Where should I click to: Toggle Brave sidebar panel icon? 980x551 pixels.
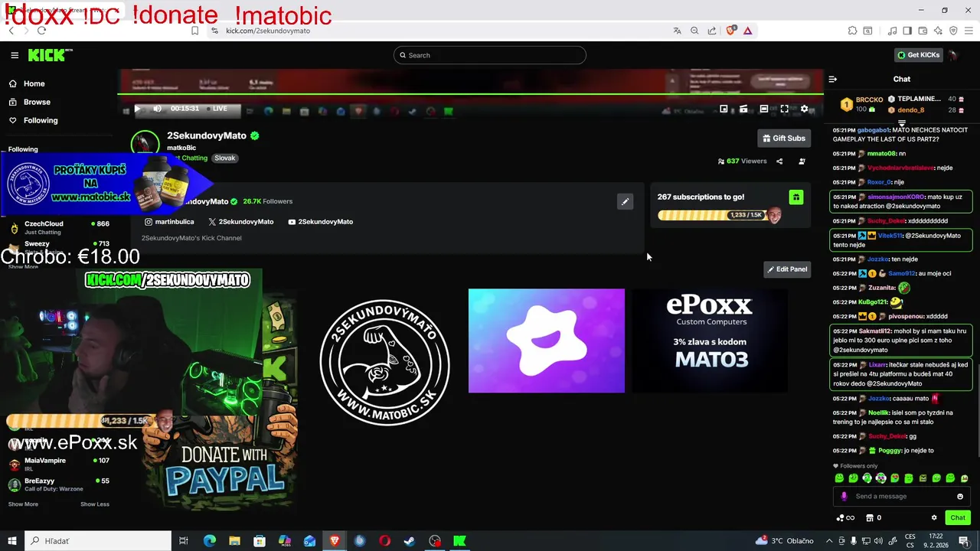tap(907, 31)
